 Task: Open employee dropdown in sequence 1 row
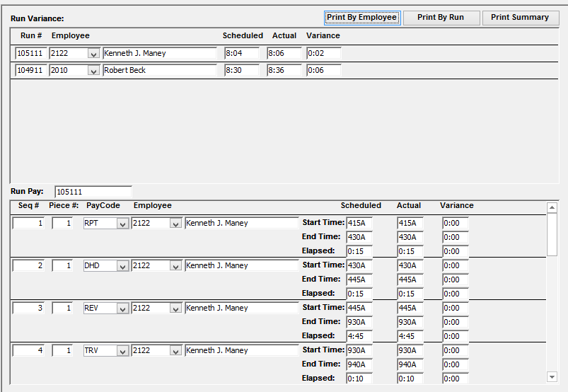click(x=175, y=224)
